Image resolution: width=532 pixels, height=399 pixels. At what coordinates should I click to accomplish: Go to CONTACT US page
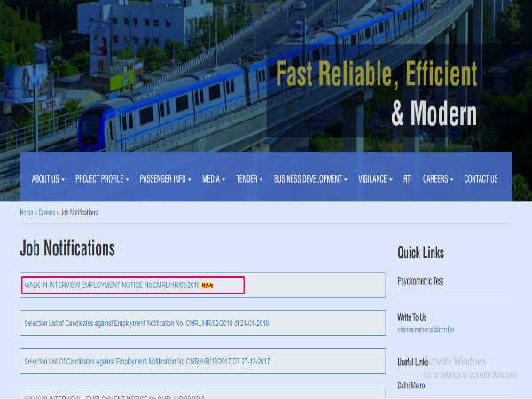(x=481, y=179)
